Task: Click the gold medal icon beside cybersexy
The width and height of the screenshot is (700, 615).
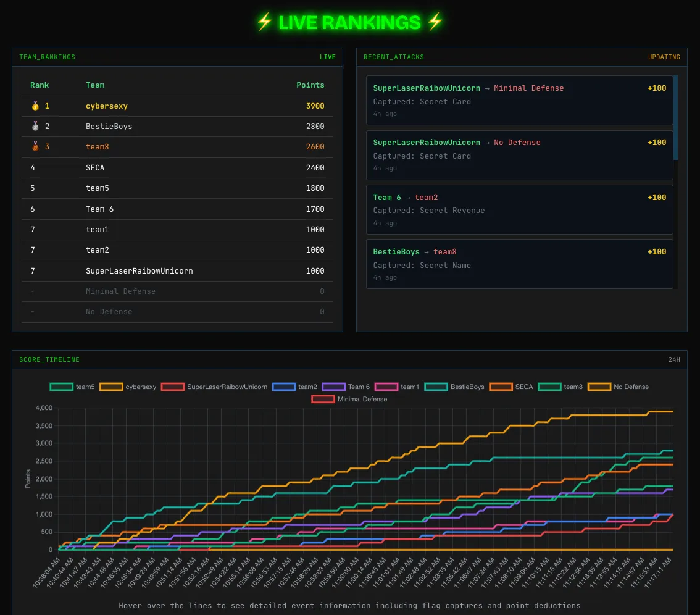Action: coord(35,106)
